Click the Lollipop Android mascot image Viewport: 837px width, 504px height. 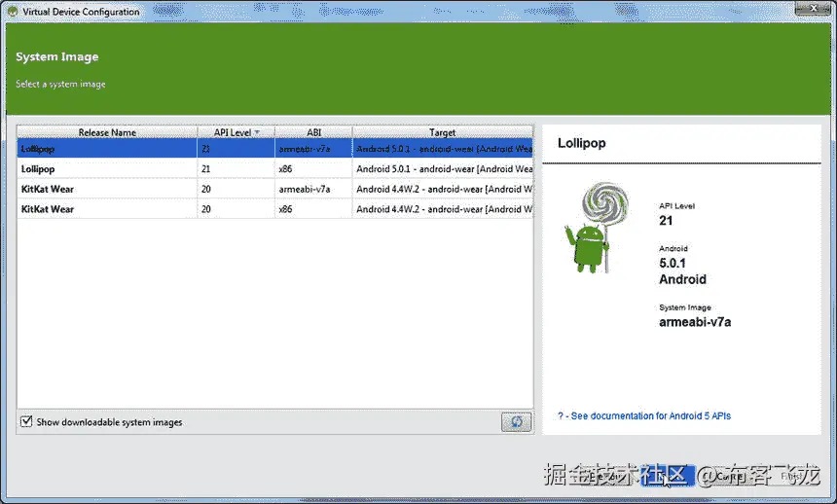pyautogui.click(x=598, y=228)
